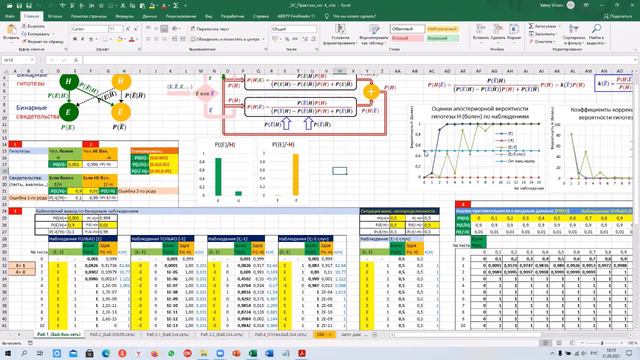Click the increase decimal icon
The height and width of the screenshot is (360, 640).
pos(305,39)
